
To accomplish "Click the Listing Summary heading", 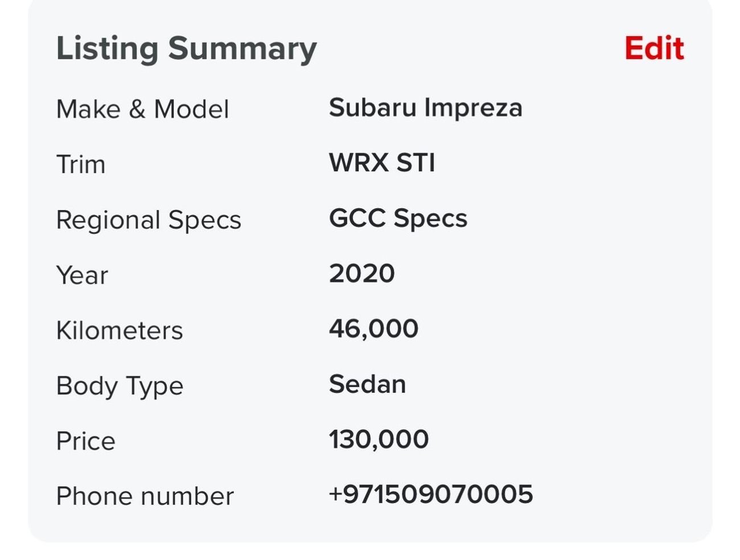I will click(186, 48).
